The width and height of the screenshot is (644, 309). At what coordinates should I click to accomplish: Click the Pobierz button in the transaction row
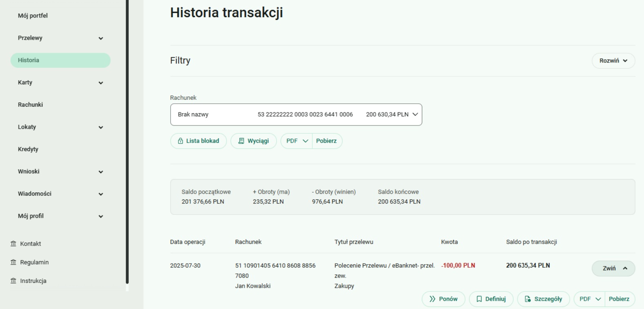619,299
